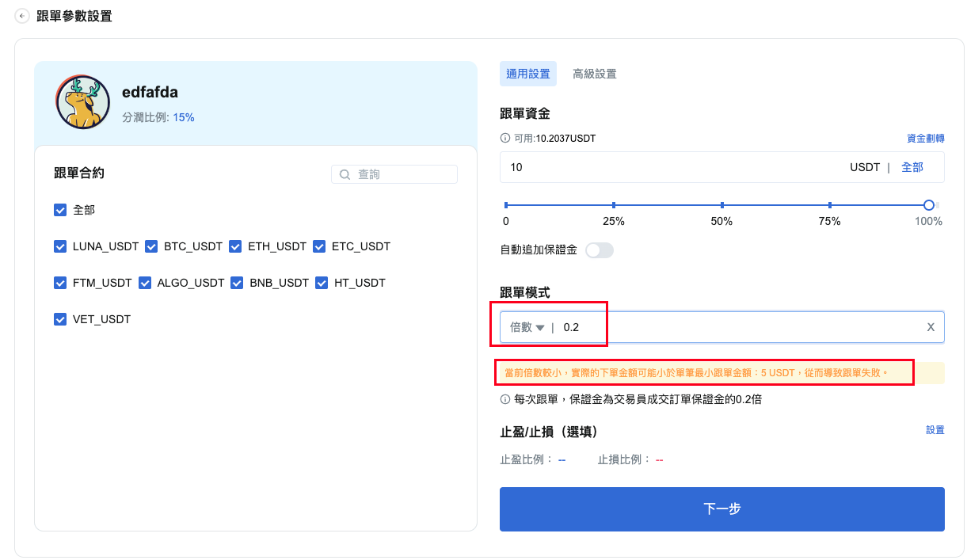Click info icon beside available balance
Image resolution: width=967 pixels, height=560 pixels.
tap(505, 138)
